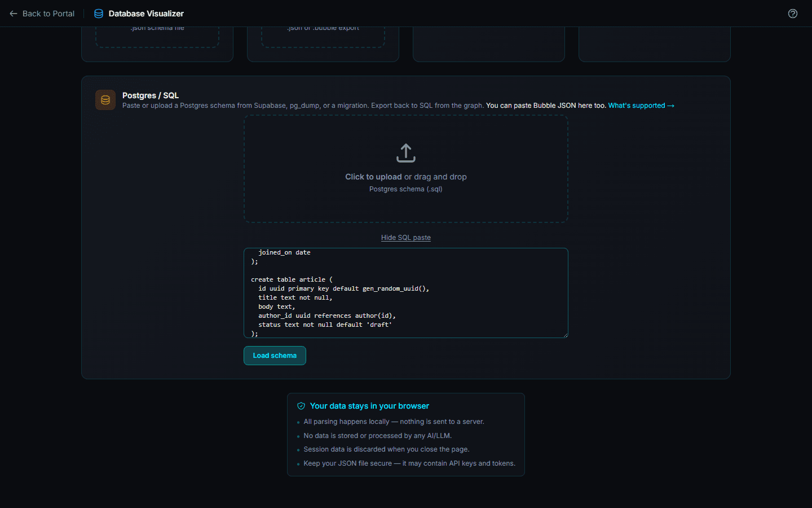The width and height of the screenshot is (812, 508).
Task: Click the 'Your data stays in your browser' heading
Action: [x=369, y=406]
